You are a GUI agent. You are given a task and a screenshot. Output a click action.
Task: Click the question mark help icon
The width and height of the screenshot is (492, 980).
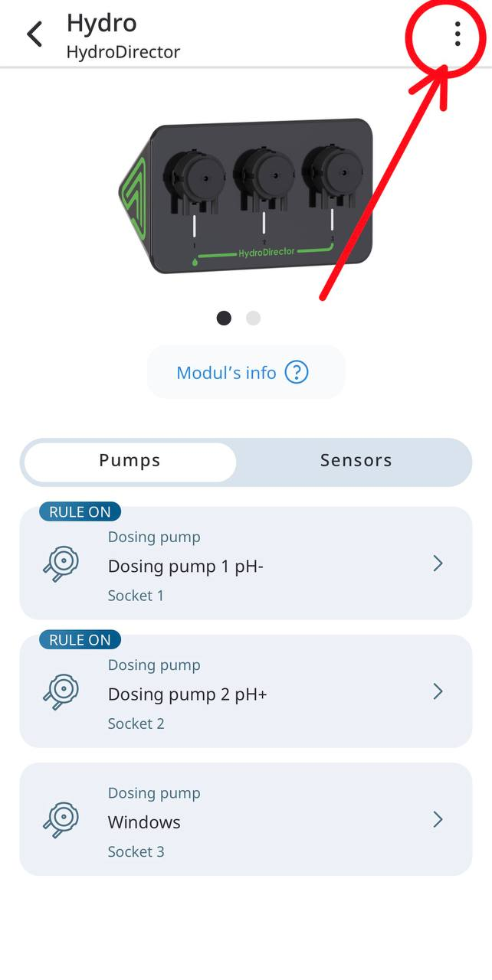point(297,373)
